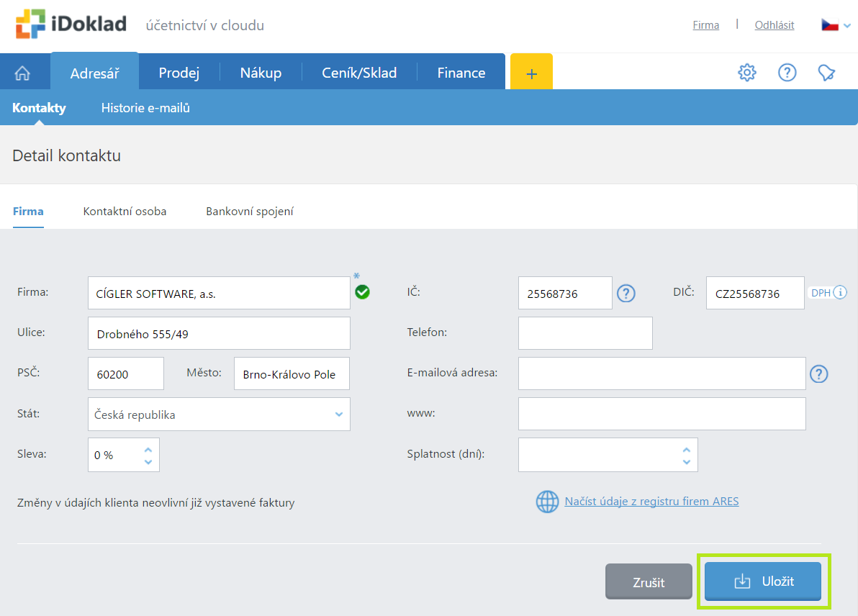Image resolution: width=858 pixels, height=616 pixels.
Task: Decrease the Sleva percentage value
Action: pyautogui.click(x=148, y=462)
